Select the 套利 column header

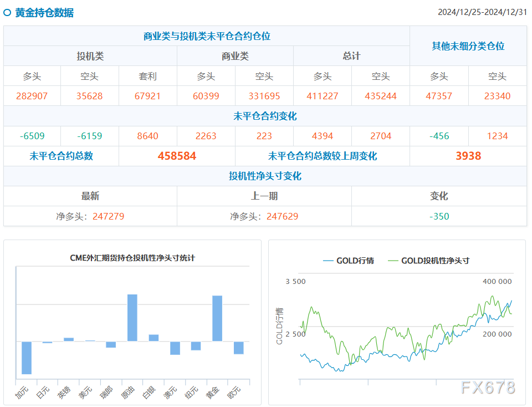click(x=147, y=76)
